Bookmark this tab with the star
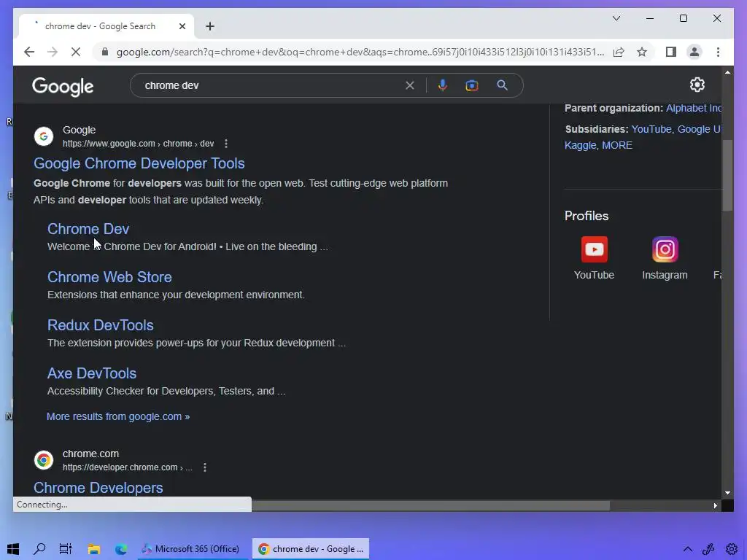This screenshot has width=747, height=560. pyautogui.click(x=642, y=52)
